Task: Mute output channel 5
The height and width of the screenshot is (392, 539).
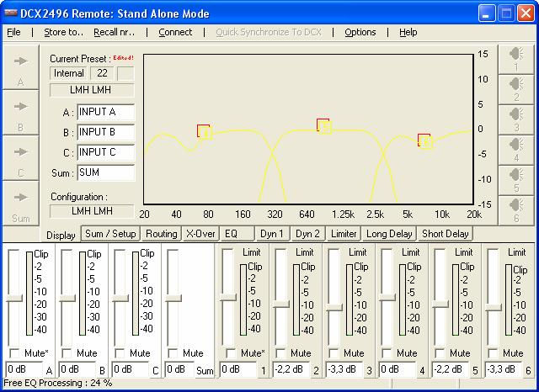Action: (x=440, y=352)
